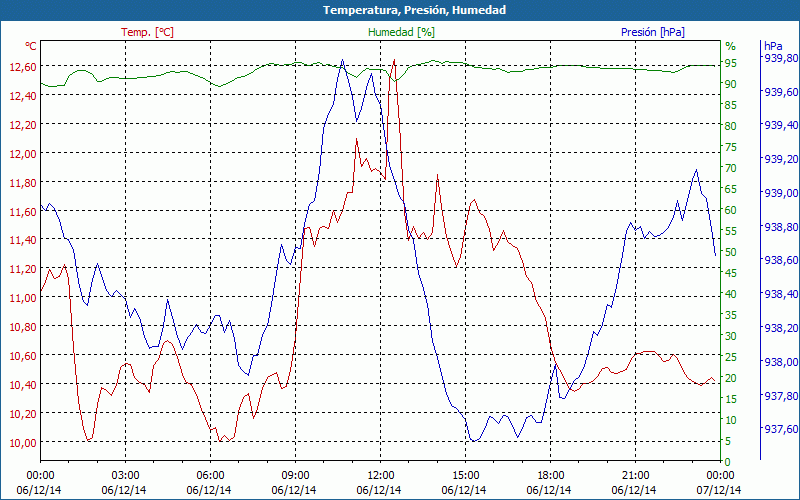
Task: Click temperature axis value '11,80'
Action: [x=23, y=183]
